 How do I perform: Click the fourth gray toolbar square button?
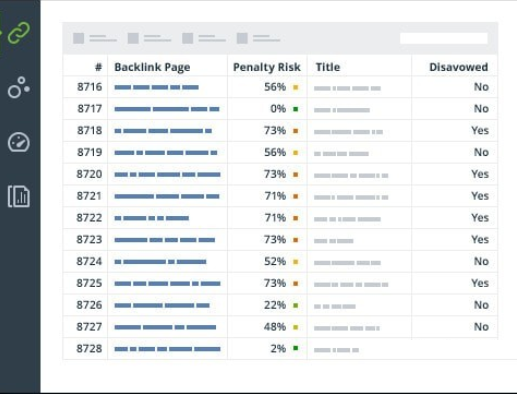point(242,38)
